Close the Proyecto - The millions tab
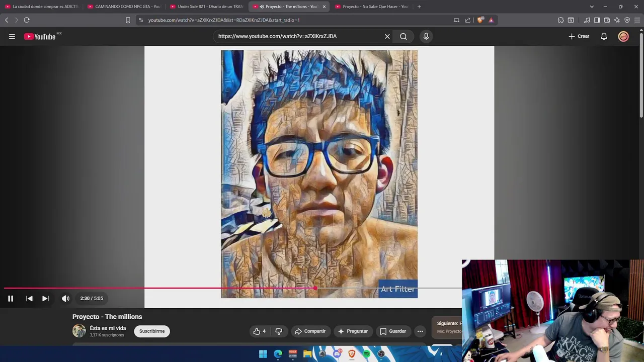 (x=324, y=7)
